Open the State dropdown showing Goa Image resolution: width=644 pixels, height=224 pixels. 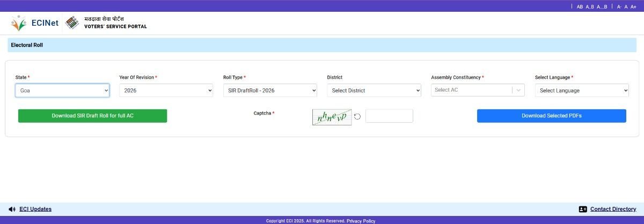tap(62, 91)
